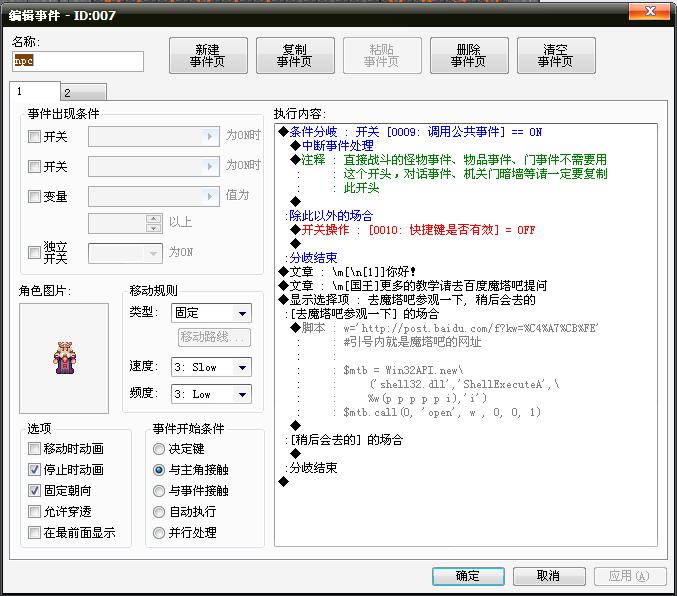Viewport: 677px width, 596px height.
Task: Click the 删除事件页 button
Action: [469, 56]
